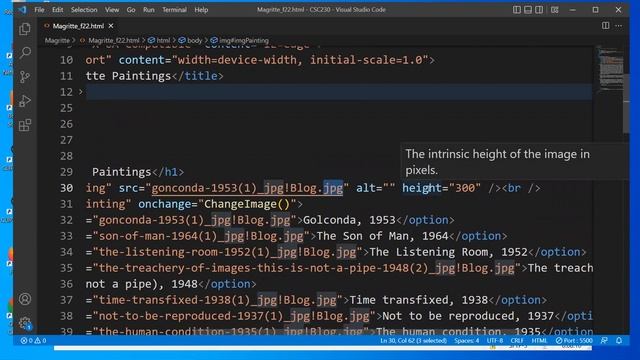Toggle Primary Side Bar layout icon
Image resolution: width=640 pixels, height=360 pixels.
517,9
